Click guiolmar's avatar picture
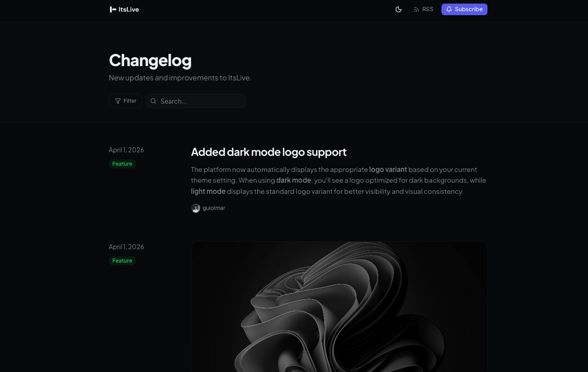The width and height of the screenshot is (588, 372). tap(196, 208)
